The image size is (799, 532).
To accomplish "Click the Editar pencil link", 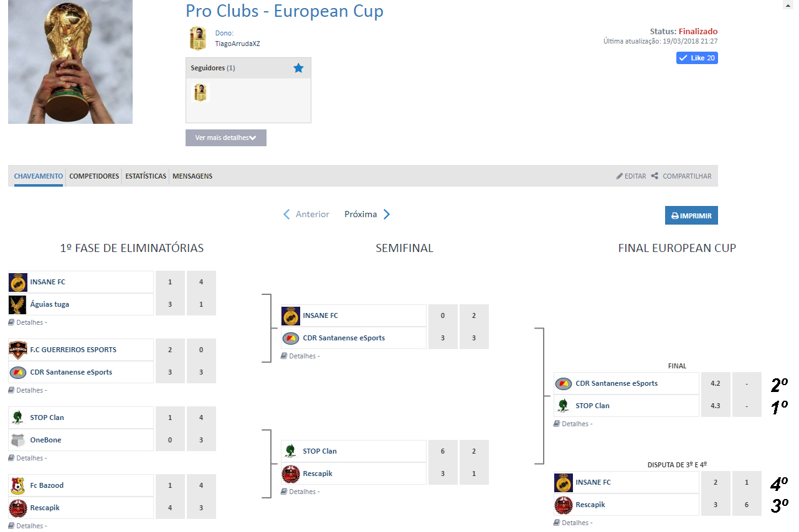I will (631, 176).
